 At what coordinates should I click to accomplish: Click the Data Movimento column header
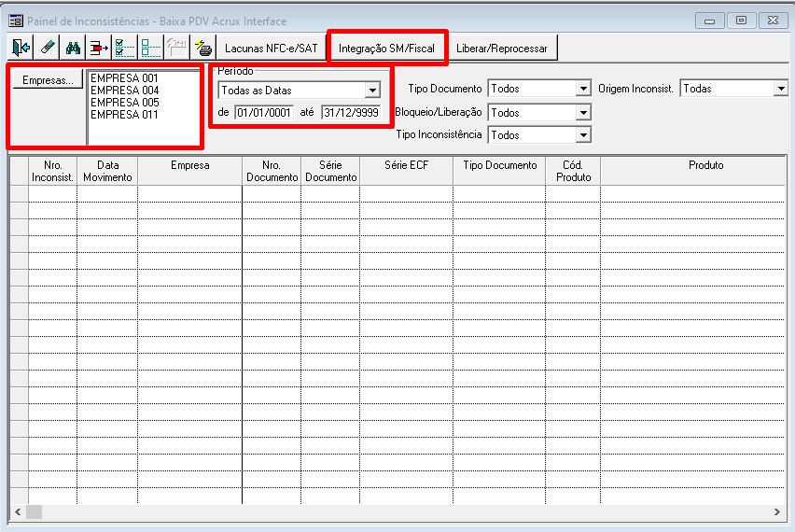click(107, 171)
